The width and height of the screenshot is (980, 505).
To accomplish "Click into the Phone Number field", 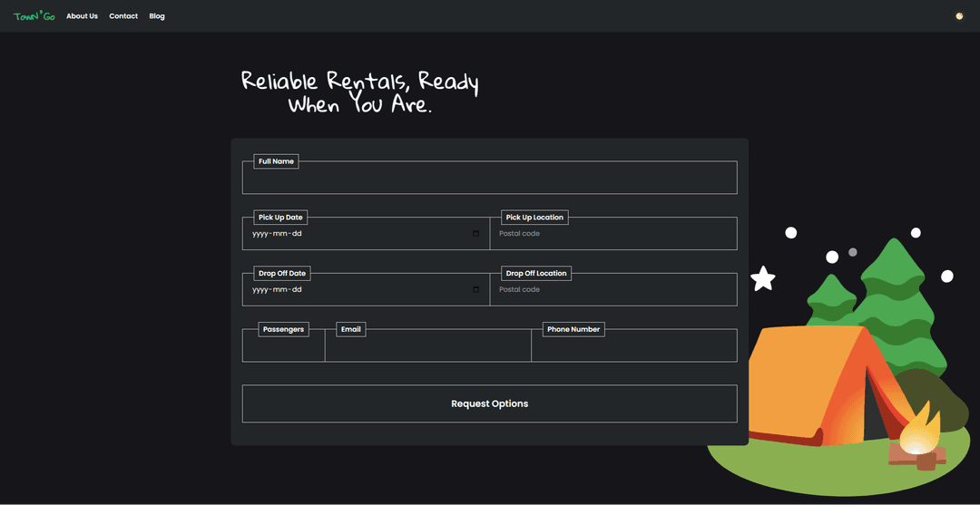I will pyautogui.click(x=633, y=347).
